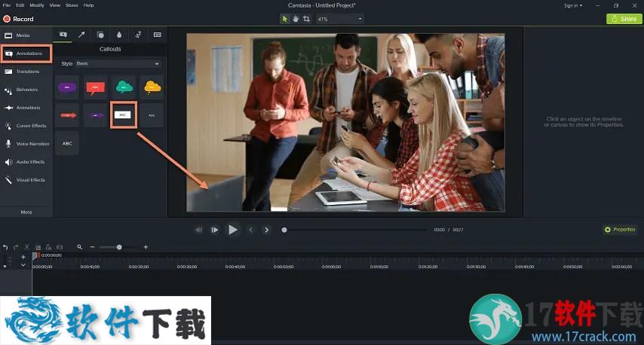Open the Help menu
Image resolution: width=644 pixels, height=345 pixels.
click(89, 5)
